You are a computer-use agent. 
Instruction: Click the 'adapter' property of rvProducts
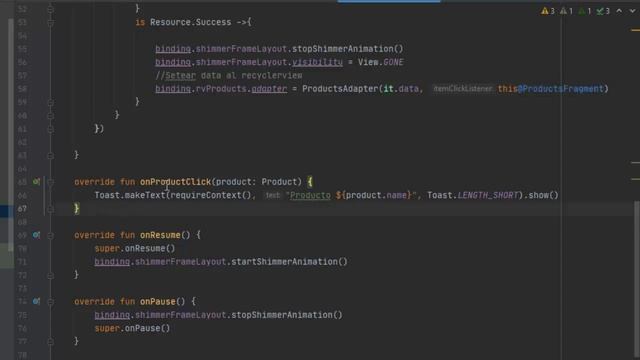269,89
